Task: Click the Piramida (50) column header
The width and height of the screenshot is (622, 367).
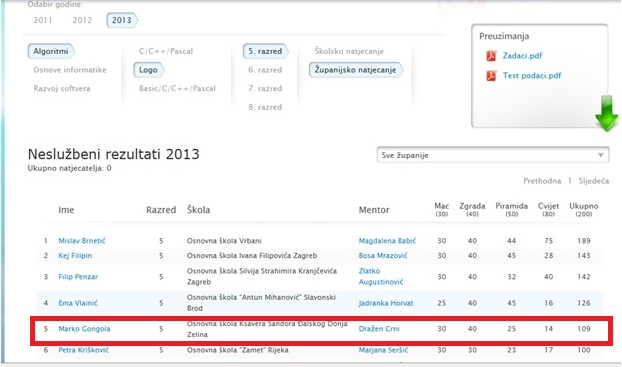Action: tap(512, 209)
